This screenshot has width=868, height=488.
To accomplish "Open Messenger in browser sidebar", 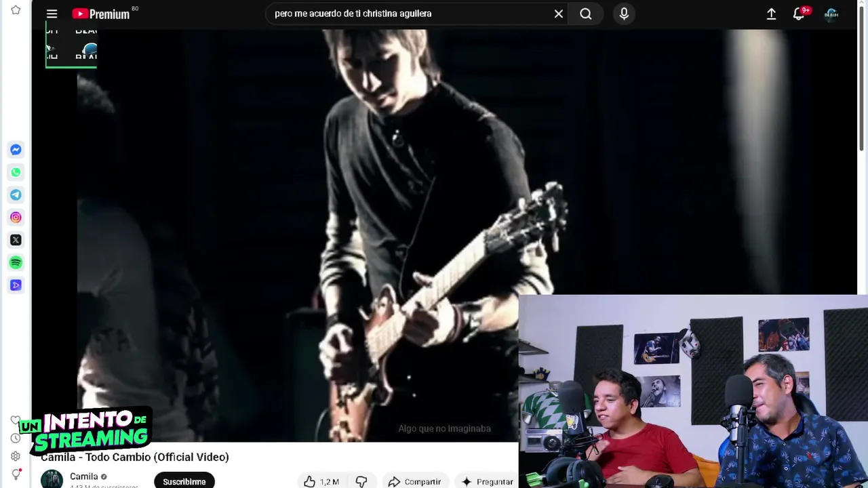I will (16, 150).
